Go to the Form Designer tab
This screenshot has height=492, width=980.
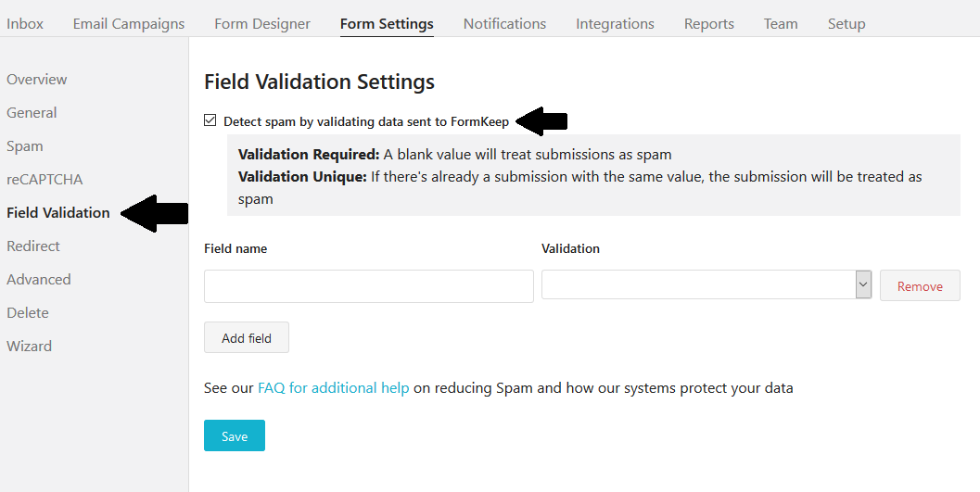[262, 24]
